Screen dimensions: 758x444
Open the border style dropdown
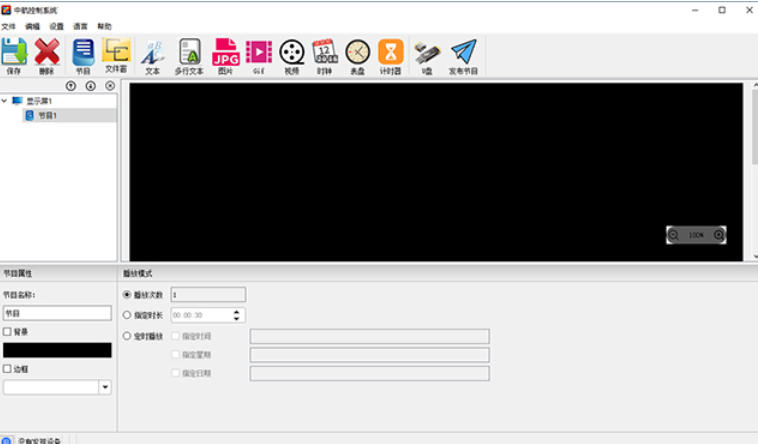(105, 387)
